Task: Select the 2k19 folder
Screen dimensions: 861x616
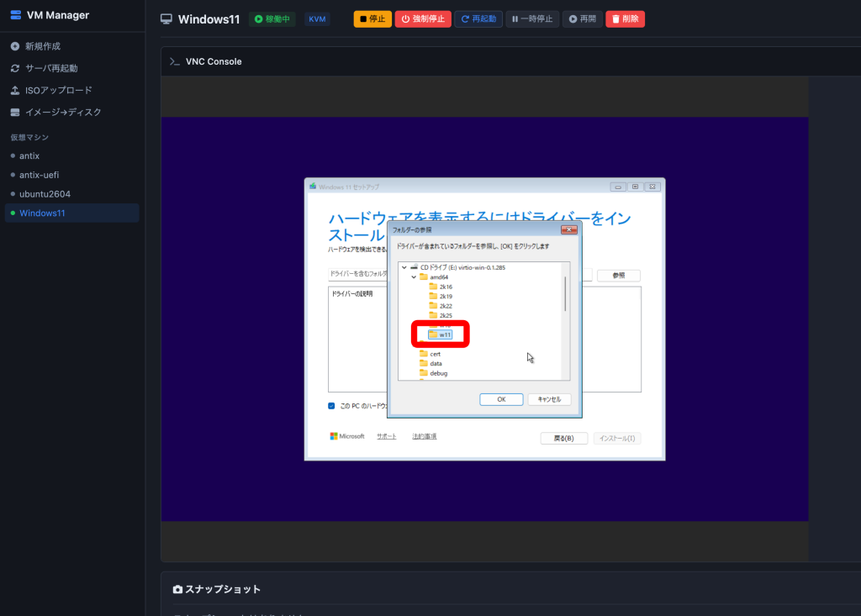Action: [446, 297]
